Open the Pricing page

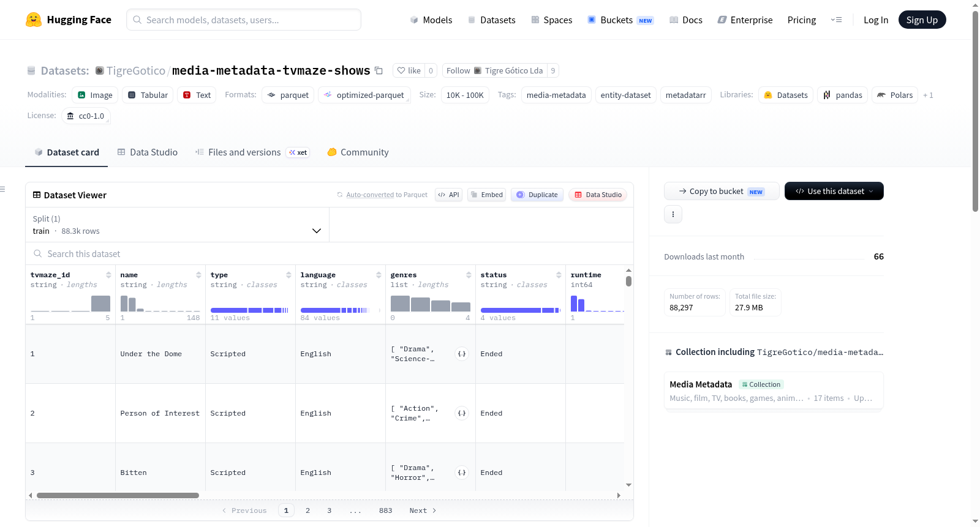[802, 20]
